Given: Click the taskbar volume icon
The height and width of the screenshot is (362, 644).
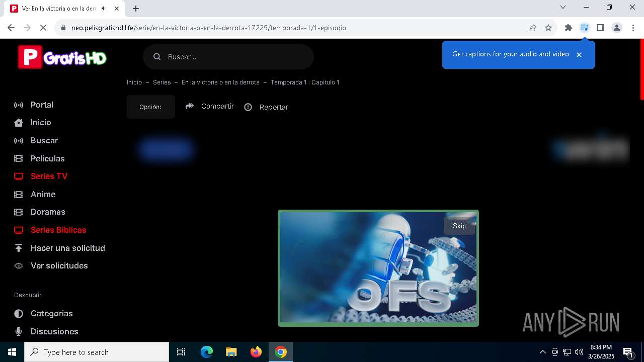Looking at the screenshot, I should click(579, 352).
